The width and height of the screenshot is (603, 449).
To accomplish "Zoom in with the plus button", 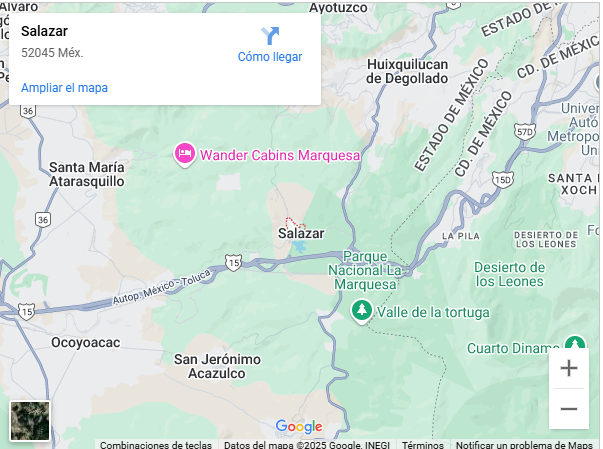I will [x=569, y=368].
